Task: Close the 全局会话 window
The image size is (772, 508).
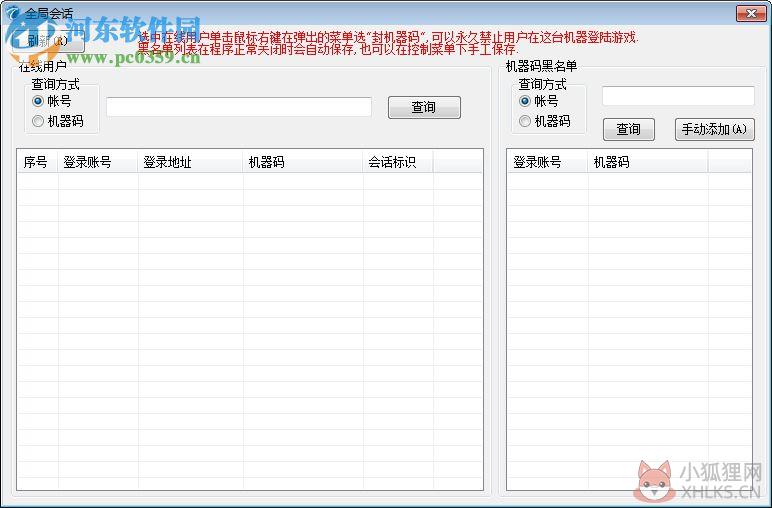Action: pos(751,13)
